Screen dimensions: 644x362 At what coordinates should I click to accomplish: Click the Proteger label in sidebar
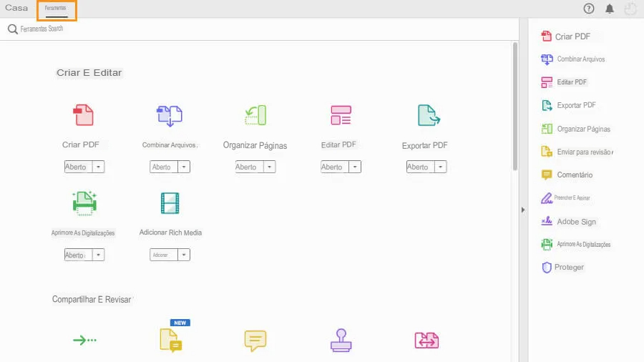tap(569, 267)
